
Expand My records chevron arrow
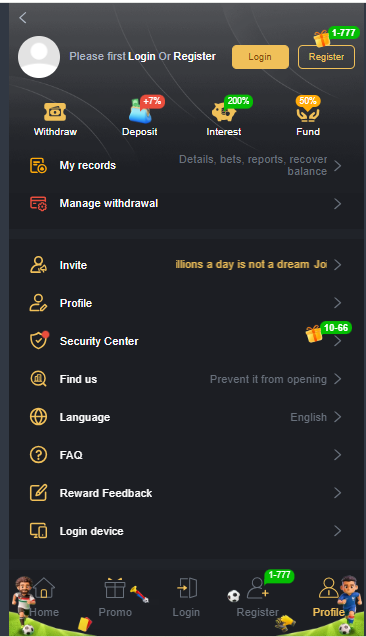click(x=337, y=165)
